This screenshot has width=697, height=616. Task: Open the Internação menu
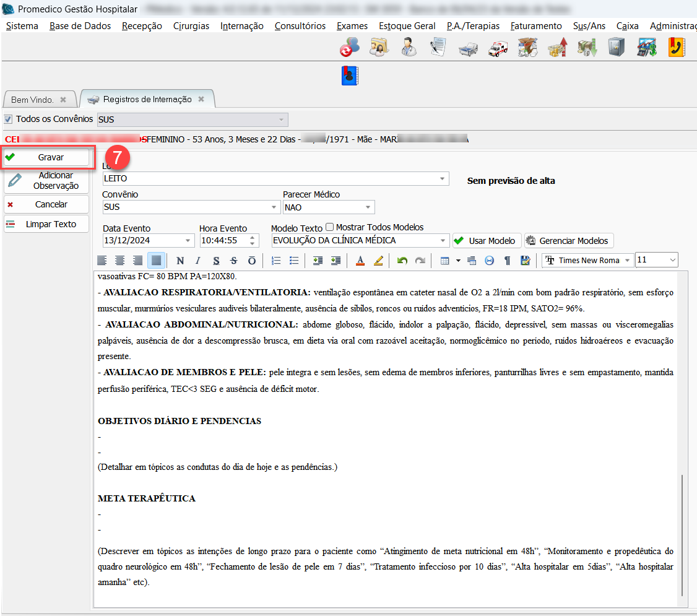(241, 25)
